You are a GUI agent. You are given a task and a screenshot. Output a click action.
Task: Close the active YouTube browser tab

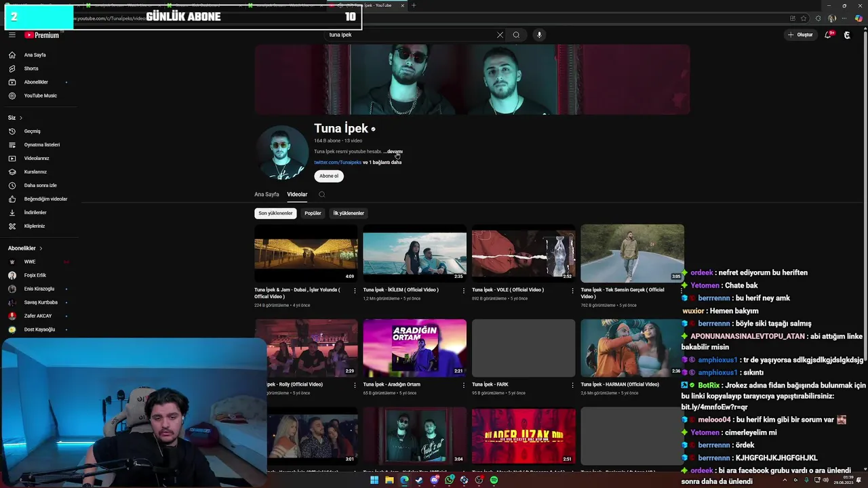[x=403, y=5]
